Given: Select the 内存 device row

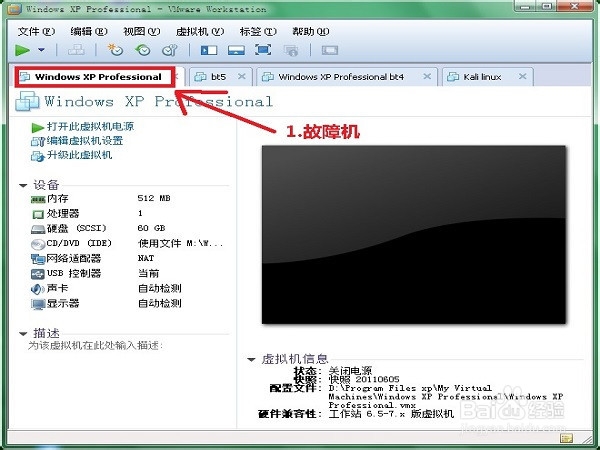Looking at the screenshot, I should coord(129,199).
